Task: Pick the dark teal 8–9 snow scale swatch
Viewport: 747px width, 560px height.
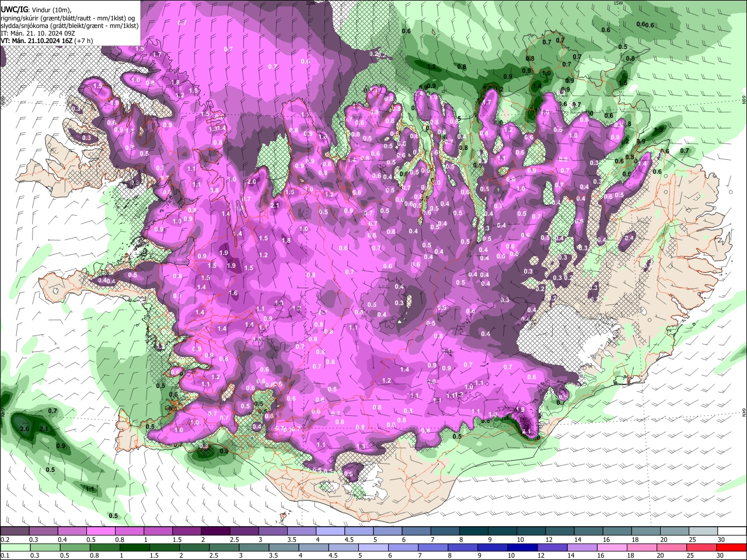Action: 474,531
